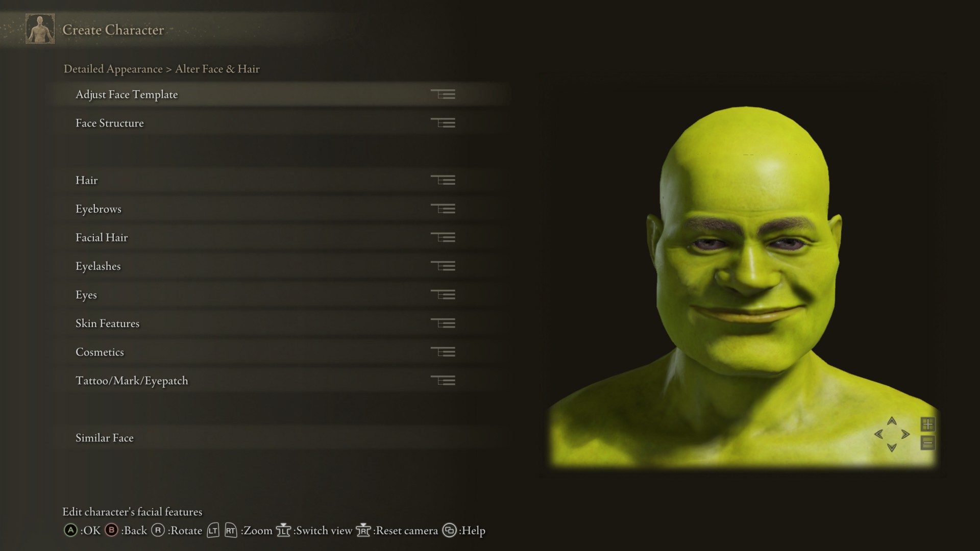Viewport: 980px width, 551px height.
Task: Click the Create Character body icon
Action: (40, 29)
